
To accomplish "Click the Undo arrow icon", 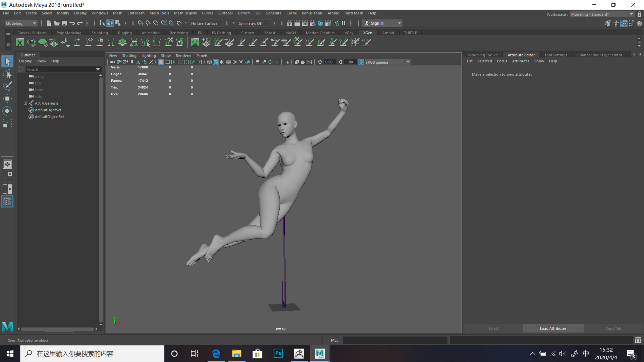I will pos(72,23).
